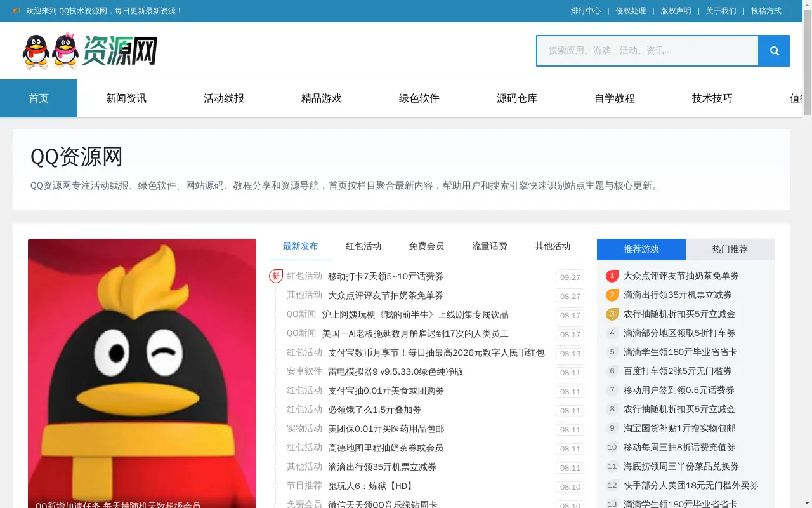Switch to 最新发布 tab
Image resolution: width=812 pixels, height=508 pixels.
pyautogui.click(x=300, y=246)
